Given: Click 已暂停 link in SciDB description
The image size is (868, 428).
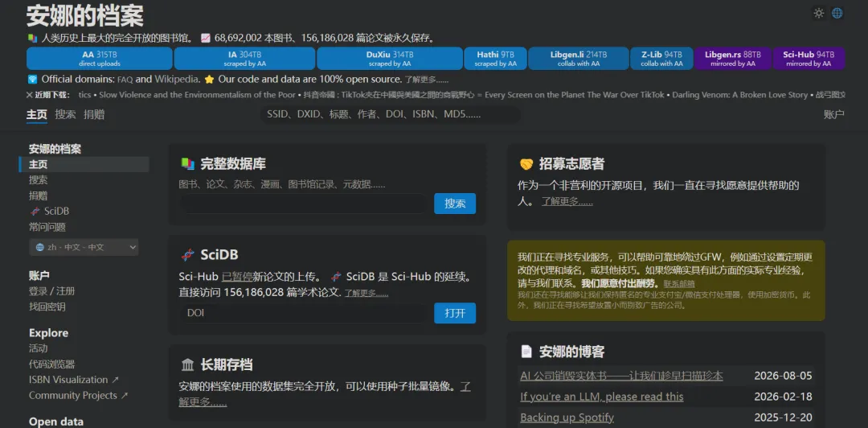Looking at the screenshot, I should [x=237, y=277].
